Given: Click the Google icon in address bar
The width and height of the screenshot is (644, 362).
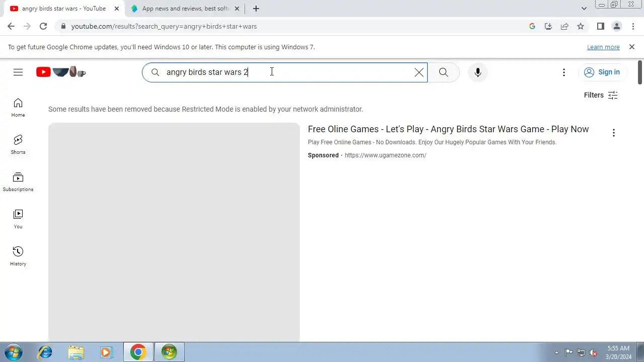Looking at the screenshot, I should [532, 26].
